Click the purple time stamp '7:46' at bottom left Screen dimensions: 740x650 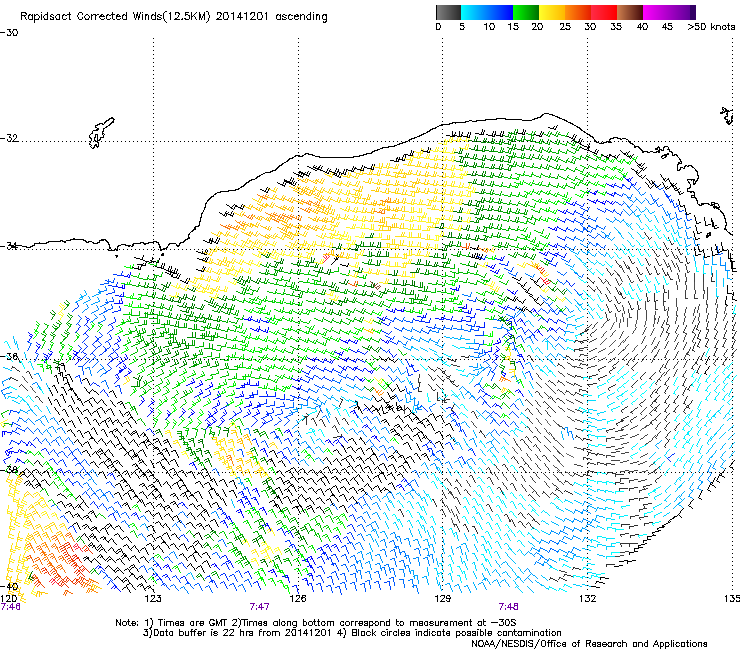pyautogui.click(x=10, y=607)
